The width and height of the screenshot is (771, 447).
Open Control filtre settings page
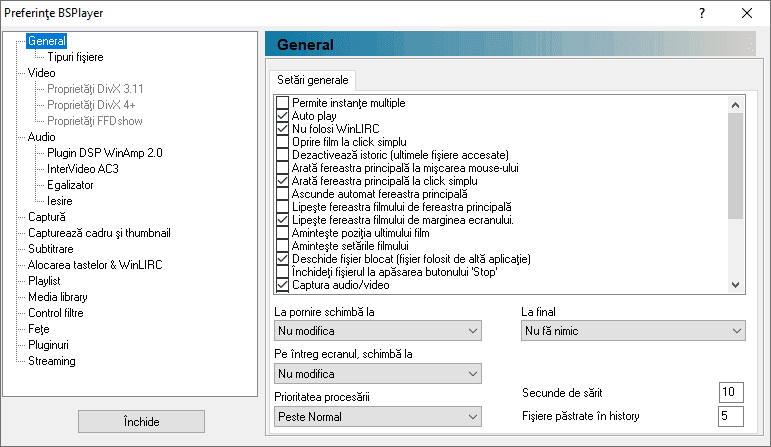pos(56,313)
